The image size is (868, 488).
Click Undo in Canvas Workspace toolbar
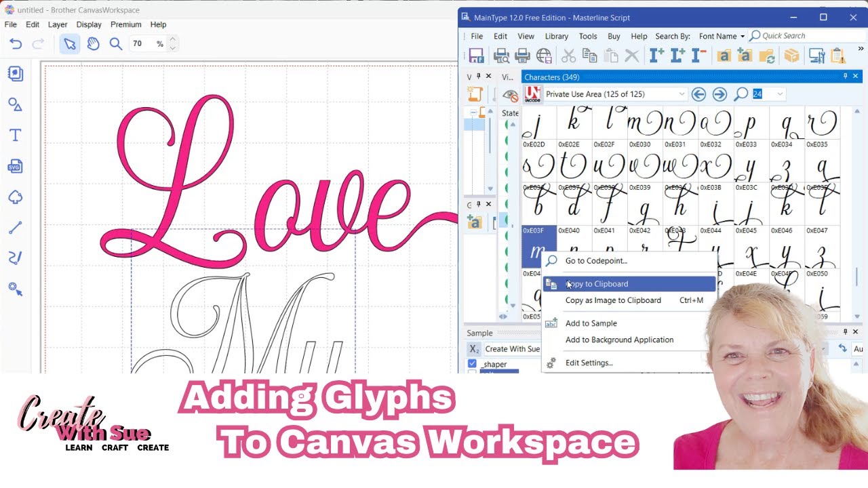click(16, 44)
